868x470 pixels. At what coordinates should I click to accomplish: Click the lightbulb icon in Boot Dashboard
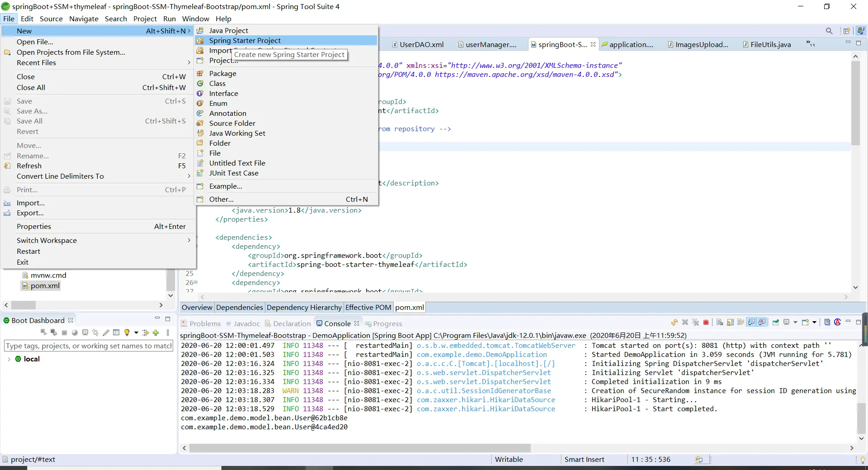pos(127,332)
